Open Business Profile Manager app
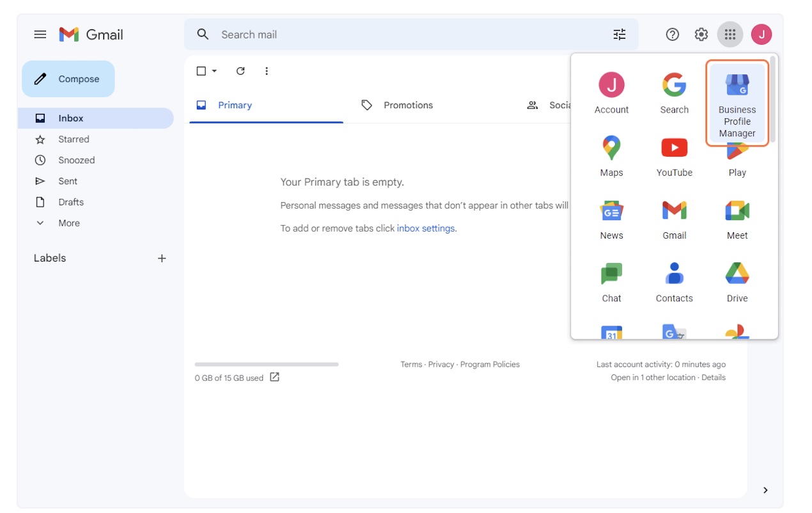The height and width of the screenshot is (513, 812). point(737,104)
